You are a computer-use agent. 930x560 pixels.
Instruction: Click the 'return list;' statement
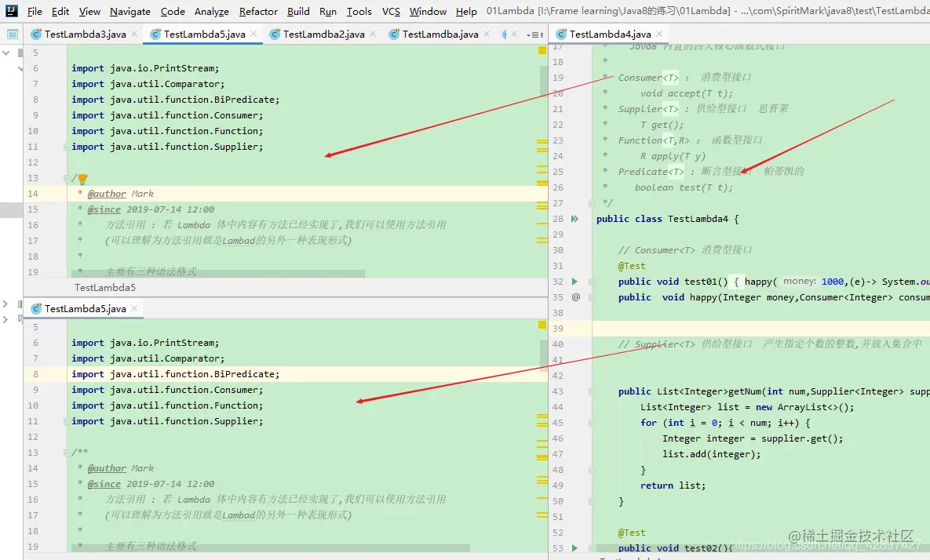(673, 485)
